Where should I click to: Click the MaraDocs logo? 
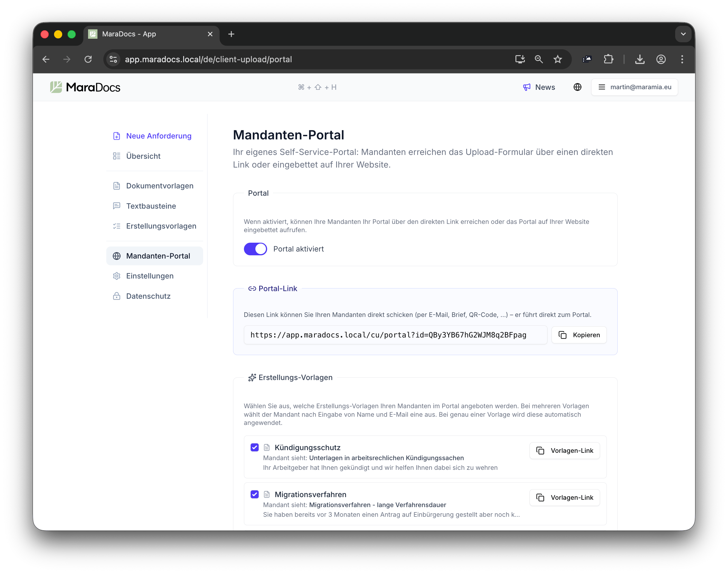(x=85, y=87)
